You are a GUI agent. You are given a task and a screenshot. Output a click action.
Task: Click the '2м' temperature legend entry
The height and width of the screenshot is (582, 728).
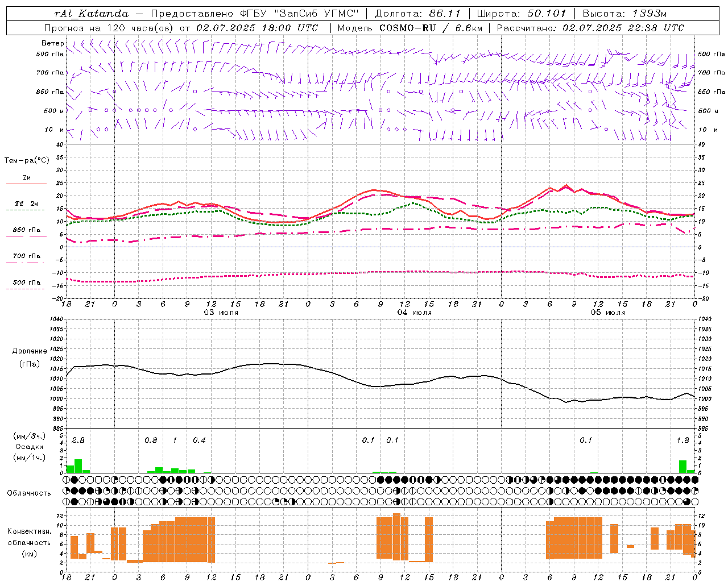tap(27, 177)
